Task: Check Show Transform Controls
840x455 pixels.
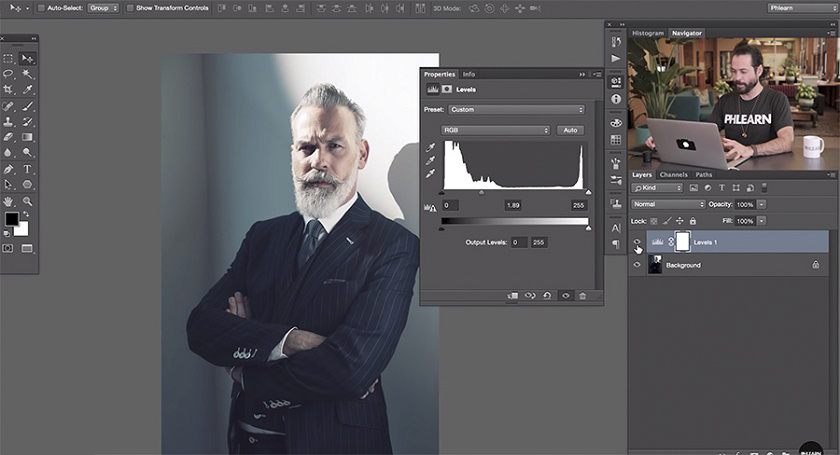Action: tap(131, 8)
